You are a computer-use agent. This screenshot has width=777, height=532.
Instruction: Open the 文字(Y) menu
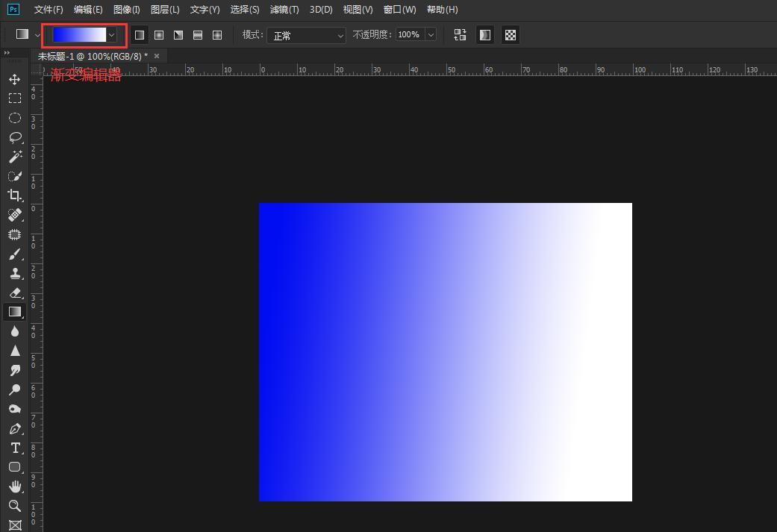tap(205, 10)
